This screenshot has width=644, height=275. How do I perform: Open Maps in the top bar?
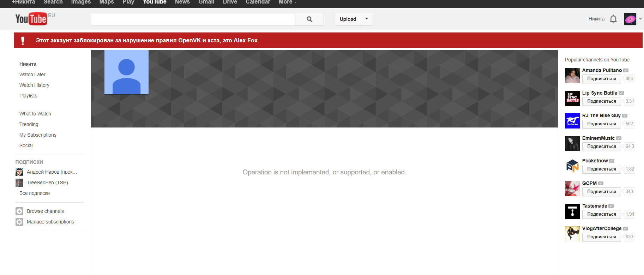[107, 2]
